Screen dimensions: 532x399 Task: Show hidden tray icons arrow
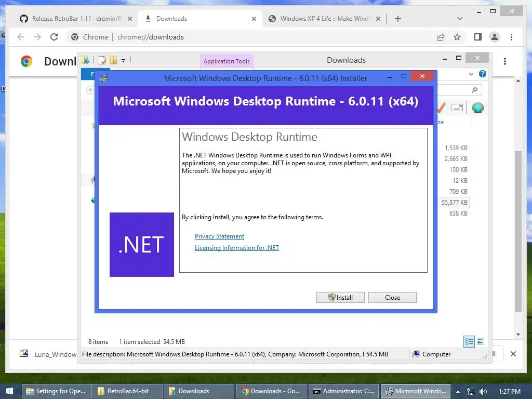point(458,392)
